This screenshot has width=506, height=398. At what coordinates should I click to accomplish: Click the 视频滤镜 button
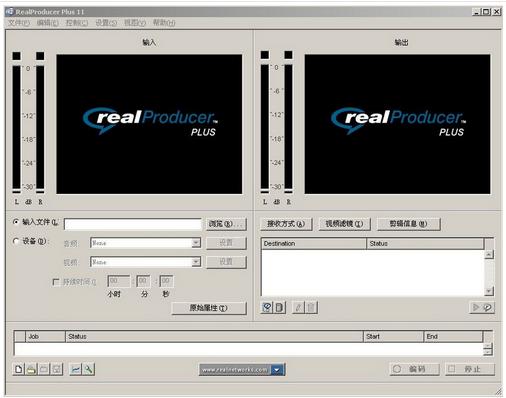tap(344, 224)
